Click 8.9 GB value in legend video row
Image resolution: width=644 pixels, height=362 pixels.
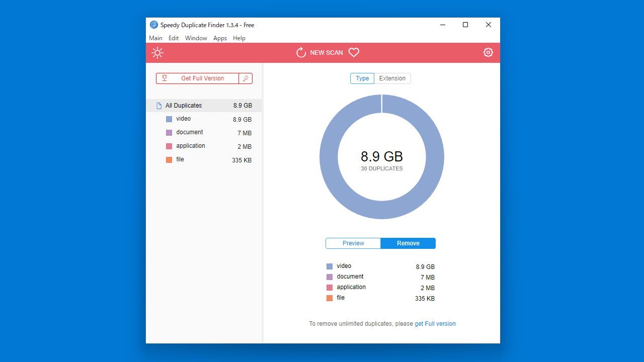pyautogui.click(x=425, y=267)
